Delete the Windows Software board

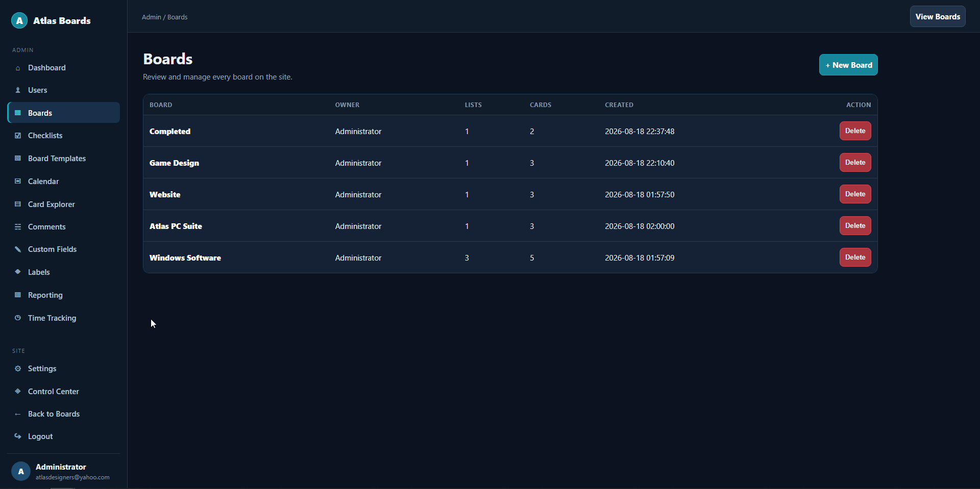tap(855, 258)
